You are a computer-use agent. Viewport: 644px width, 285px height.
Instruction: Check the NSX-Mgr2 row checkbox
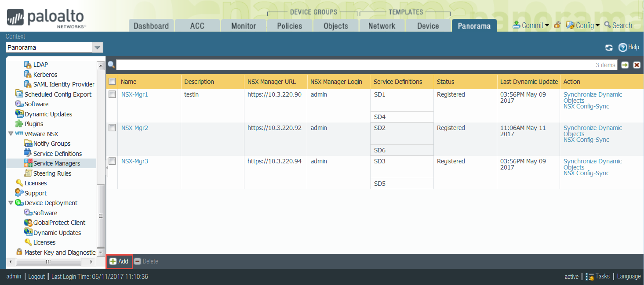click(x=112, y=128)
